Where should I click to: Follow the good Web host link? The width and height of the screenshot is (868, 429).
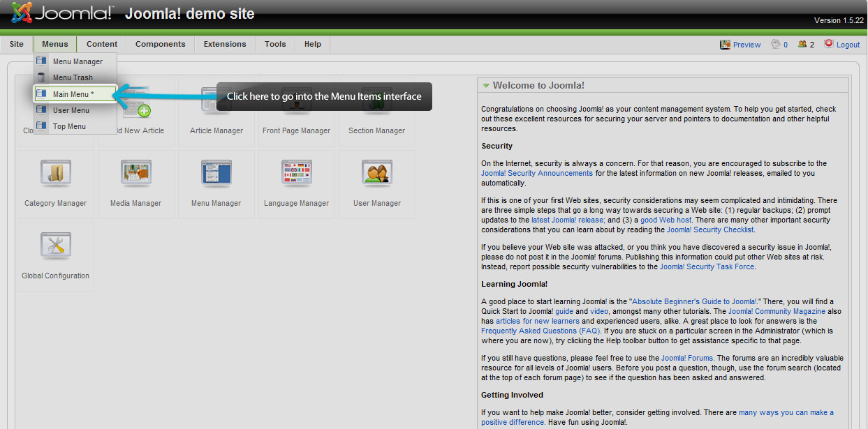click(x=666, y=220)
